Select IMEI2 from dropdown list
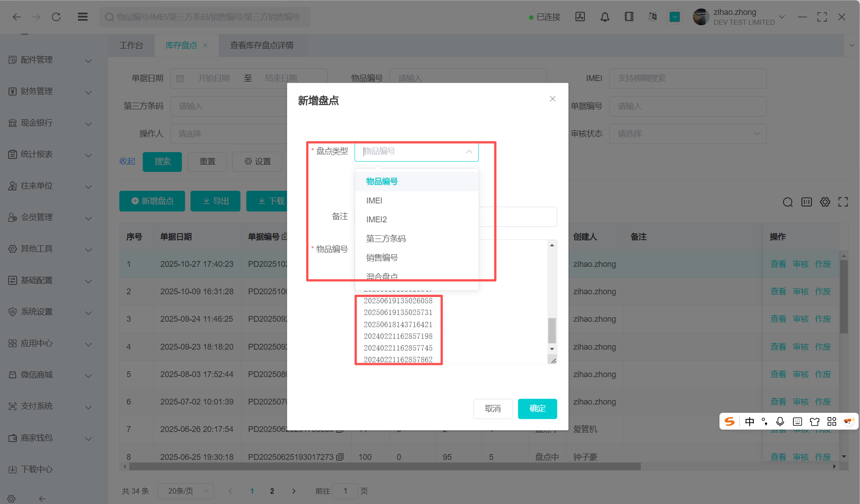The height and width of the screenshot is (504, 860). coord(376,220)
